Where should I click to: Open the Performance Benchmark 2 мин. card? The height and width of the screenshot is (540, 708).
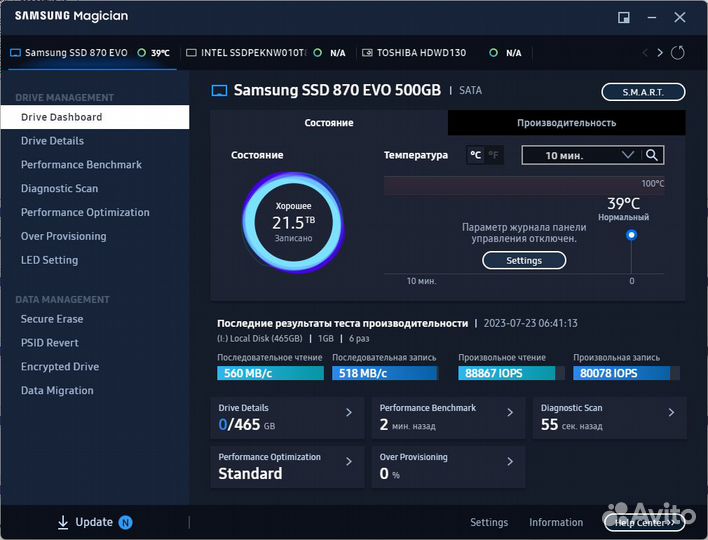448,418
